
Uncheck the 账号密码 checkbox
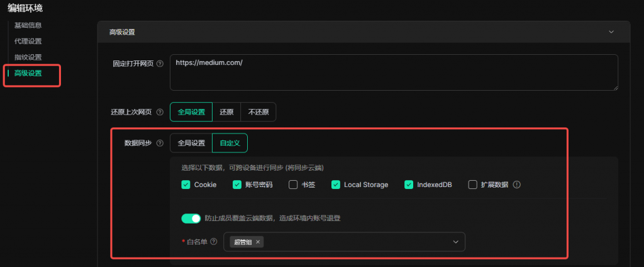(237, 185)
